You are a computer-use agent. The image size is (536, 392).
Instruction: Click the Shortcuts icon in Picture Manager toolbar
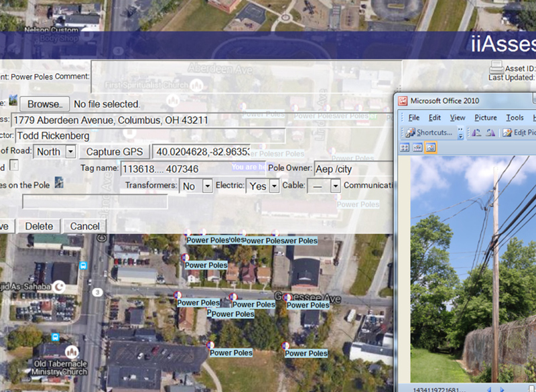(x=411, y=132)
